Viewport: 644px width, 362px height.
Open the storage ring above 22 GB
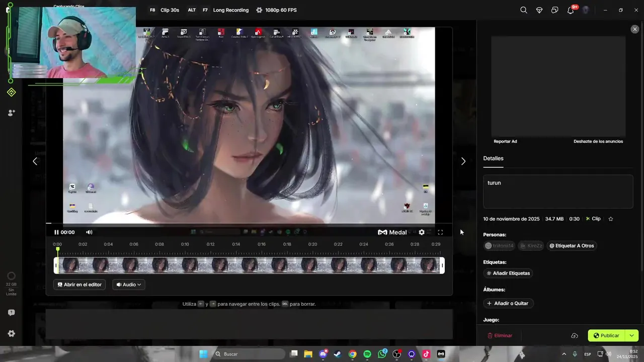point(11,276)
